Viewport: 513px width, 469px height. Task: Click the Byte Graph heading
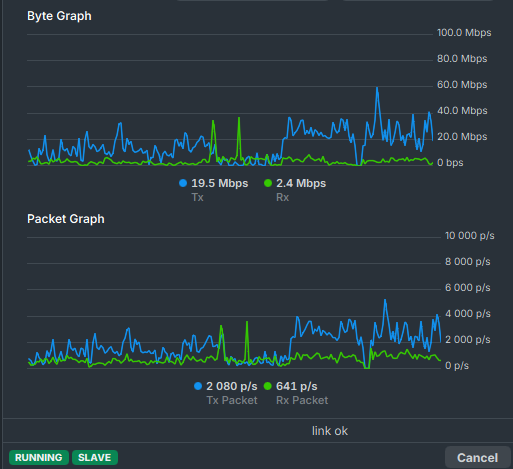coord(59,16)
